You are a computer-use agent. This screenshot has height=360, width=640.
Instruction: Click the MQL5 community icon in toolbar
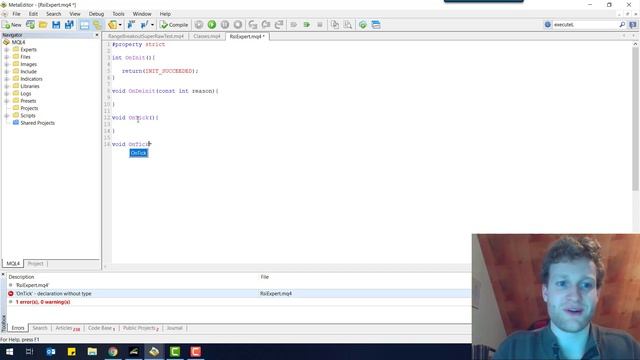tap(362, 25)
